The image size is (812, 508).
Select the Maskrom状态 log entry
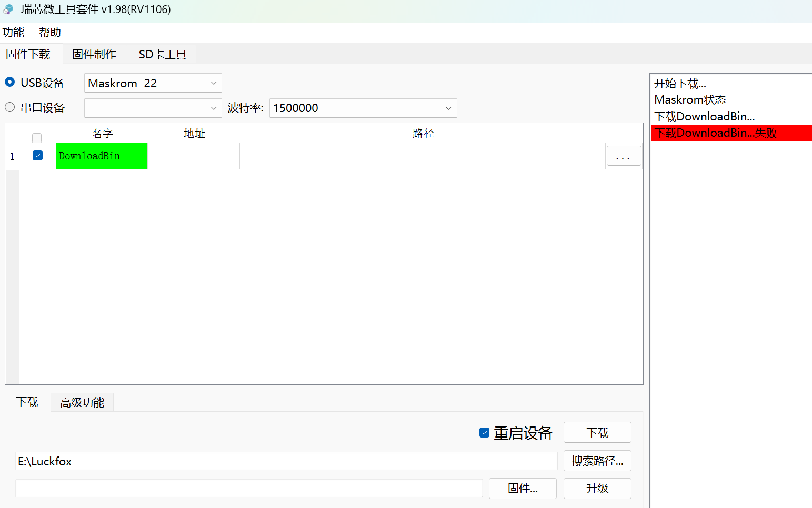point(731,100)
